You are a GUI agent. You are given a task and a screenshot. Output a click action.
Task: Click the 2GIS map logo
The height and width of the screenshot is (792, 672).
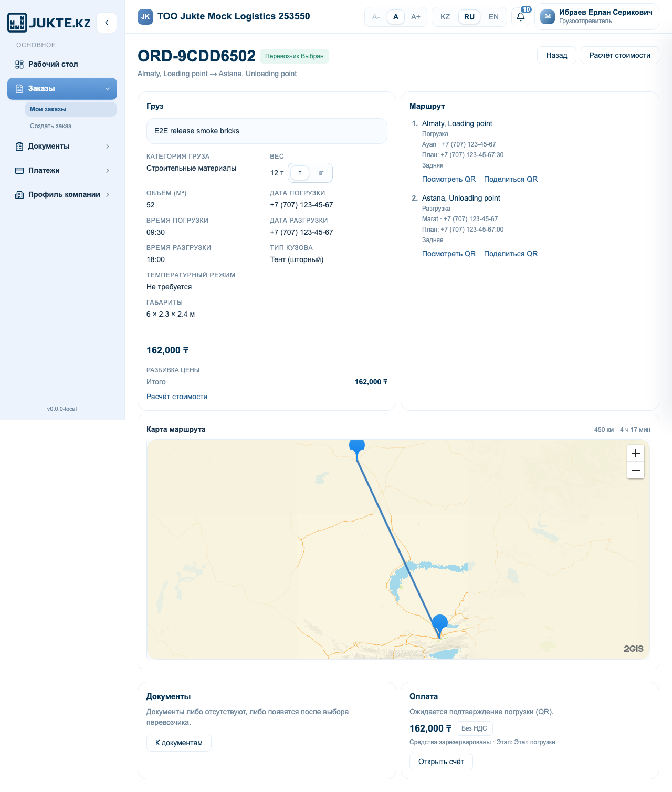tap(633, 649)
